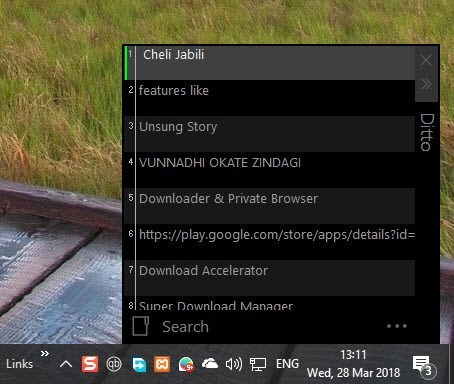
Task: Open the OneDrive cloud icon
Action: (x=210, y=364)
